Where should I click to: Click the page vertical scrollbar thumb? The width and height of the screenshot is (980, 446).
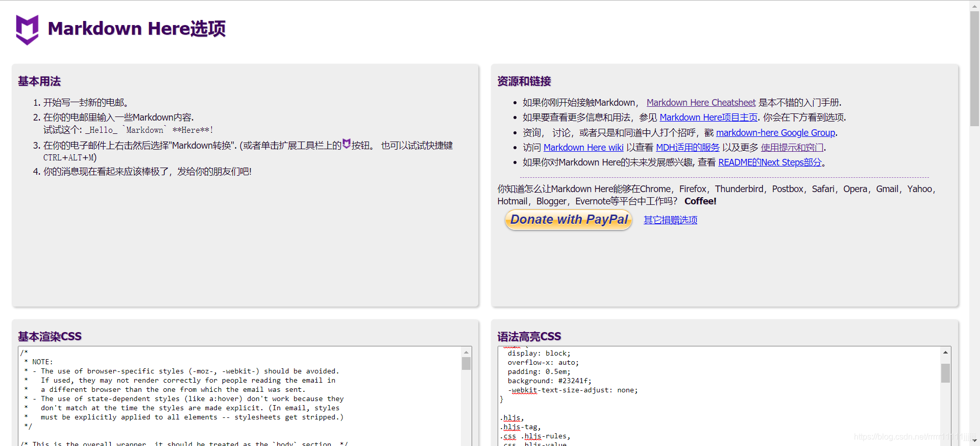pyautogui.click(x=974, y=68)
